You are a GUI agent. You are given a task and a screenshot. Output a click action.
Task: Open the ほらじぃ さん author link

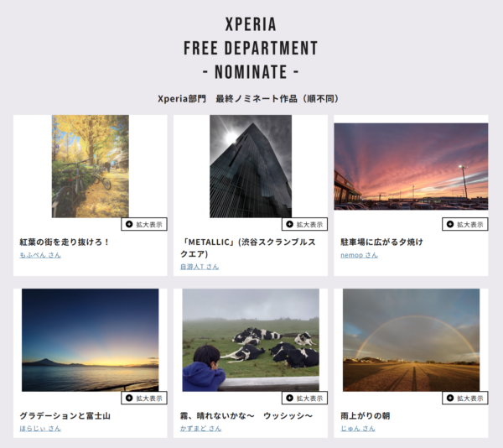[40, 428]
